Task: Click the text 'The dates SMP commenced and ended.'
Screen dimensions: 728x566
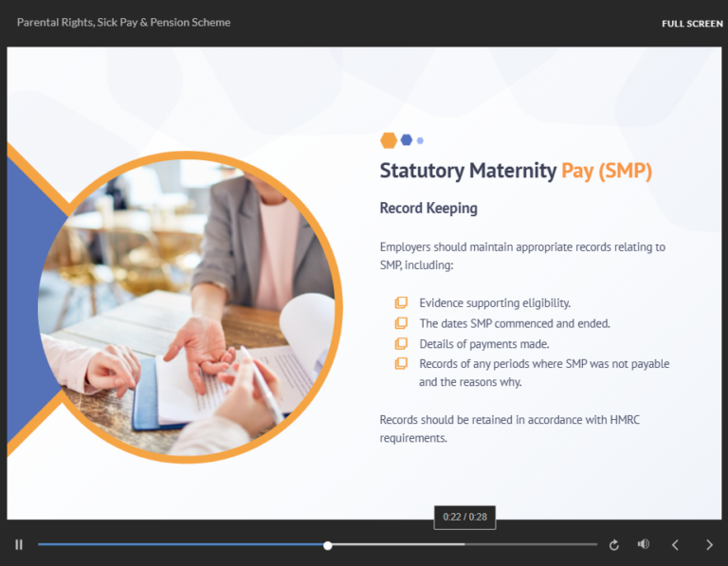Action: [515, 323]
